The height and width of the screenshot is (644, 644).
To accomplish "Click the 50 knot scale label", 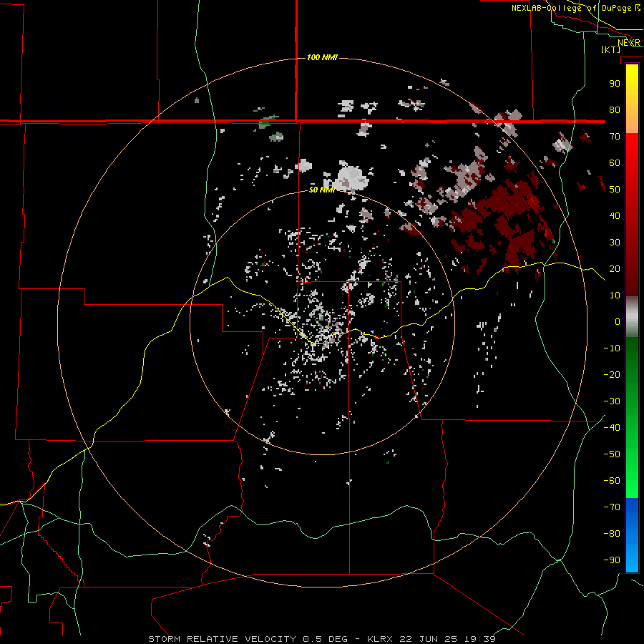I will (615, 190).
